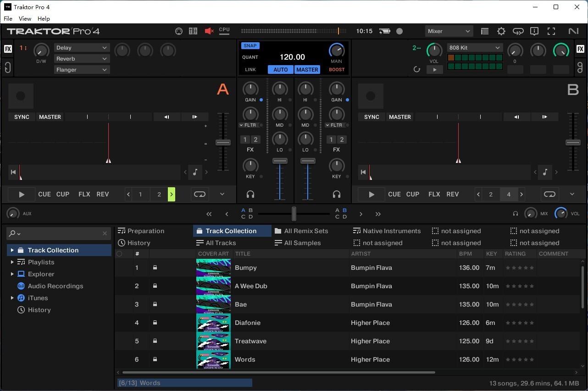Click the audio recorder dot in header
Viewport: 588px width, 391px height.
[x=399, y=31]
